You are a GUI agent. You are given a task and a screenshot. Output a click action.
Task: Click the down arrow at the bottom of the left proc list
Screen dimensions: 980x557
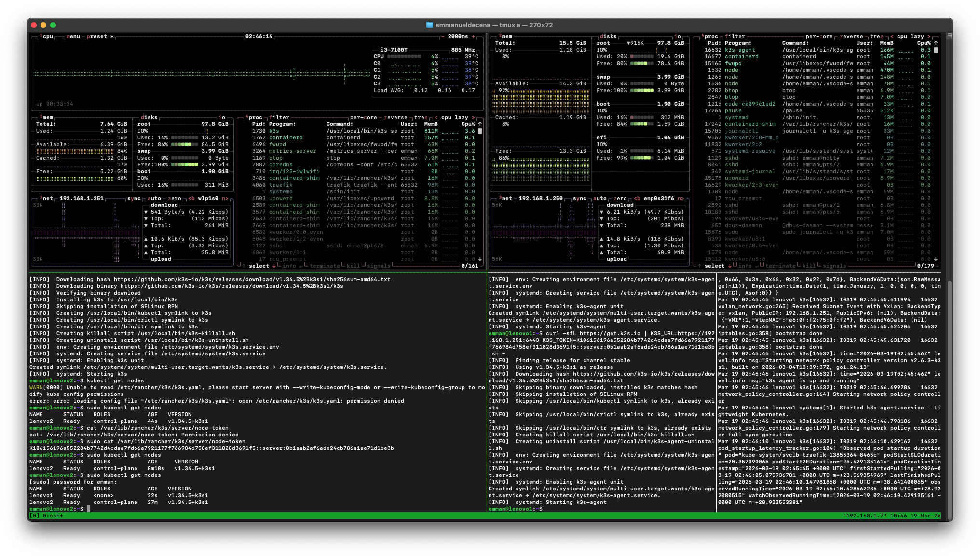pos(480,259)
